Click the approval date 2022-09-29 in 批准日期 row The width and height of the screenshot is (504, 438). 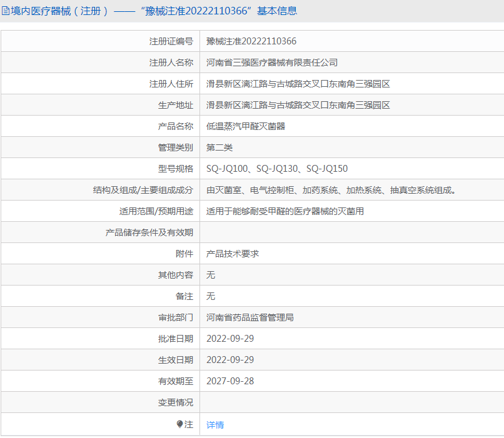pyautogui.click(x=230, y=339)
